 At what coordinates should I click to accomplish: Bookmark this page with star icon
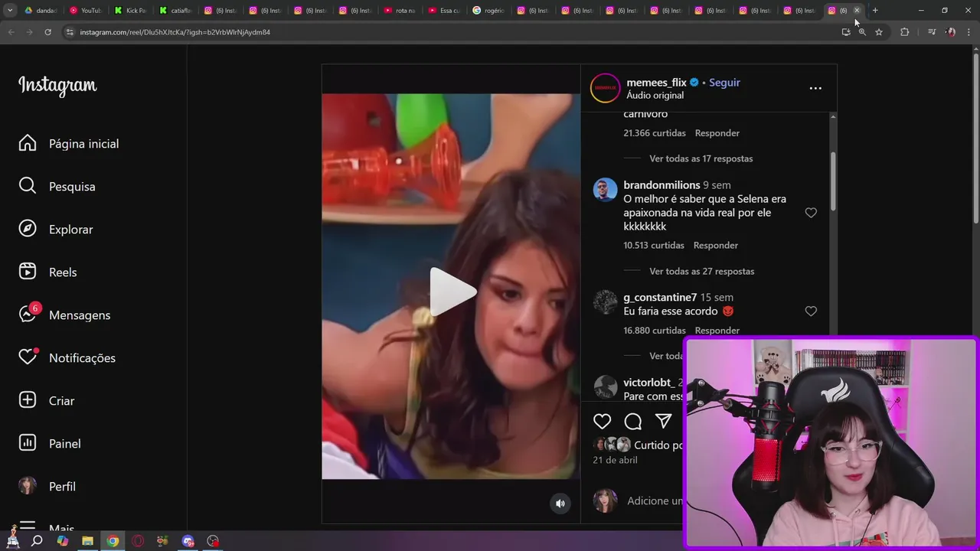point(879,32)
